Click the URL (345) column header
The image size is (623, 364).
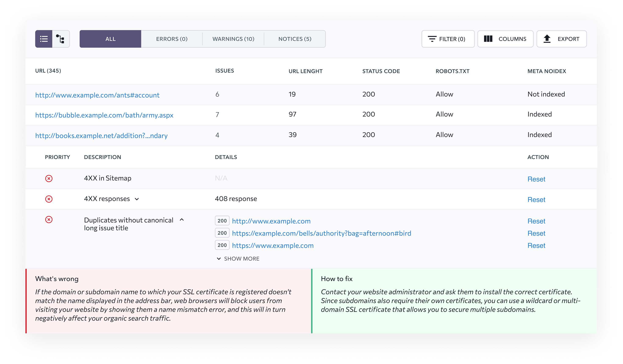[48, 71]
